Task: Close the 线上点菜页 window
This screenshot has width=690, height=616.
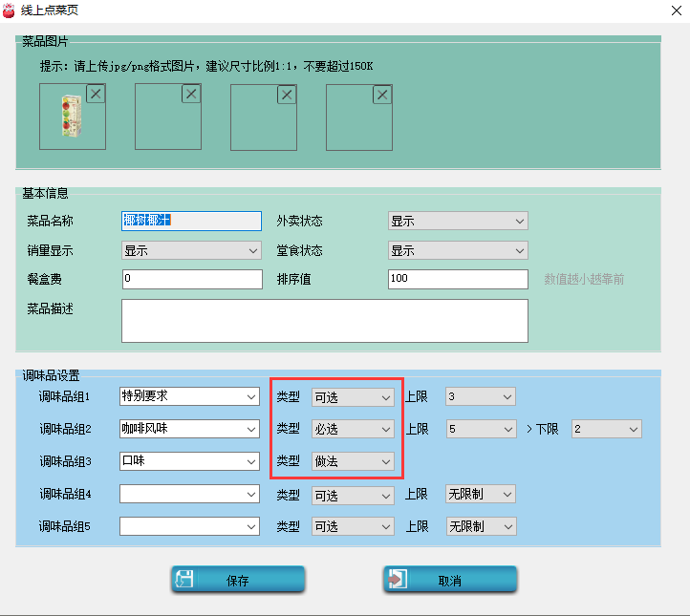Action: [677, 11]
